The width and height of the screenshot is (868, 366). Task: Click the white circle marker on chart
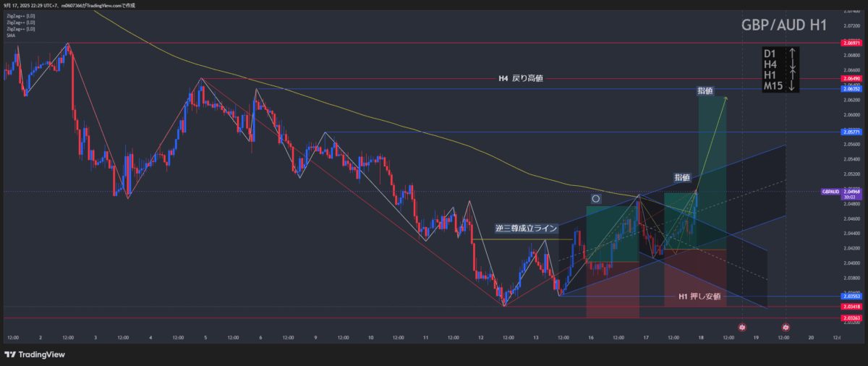tap(595, 197)
